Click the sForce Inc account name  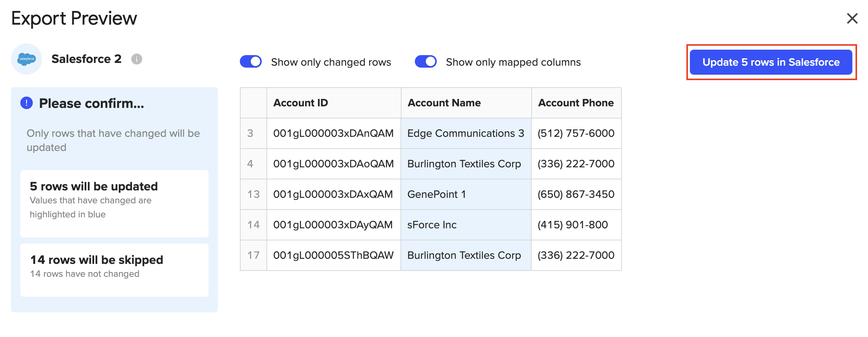pyautogui.click(x=432, y=225)
